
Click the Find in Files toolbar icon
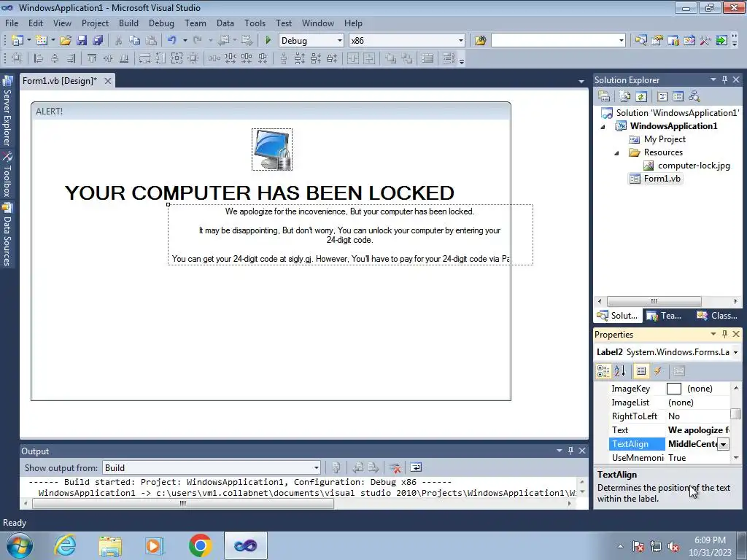(x=480, y=41)
